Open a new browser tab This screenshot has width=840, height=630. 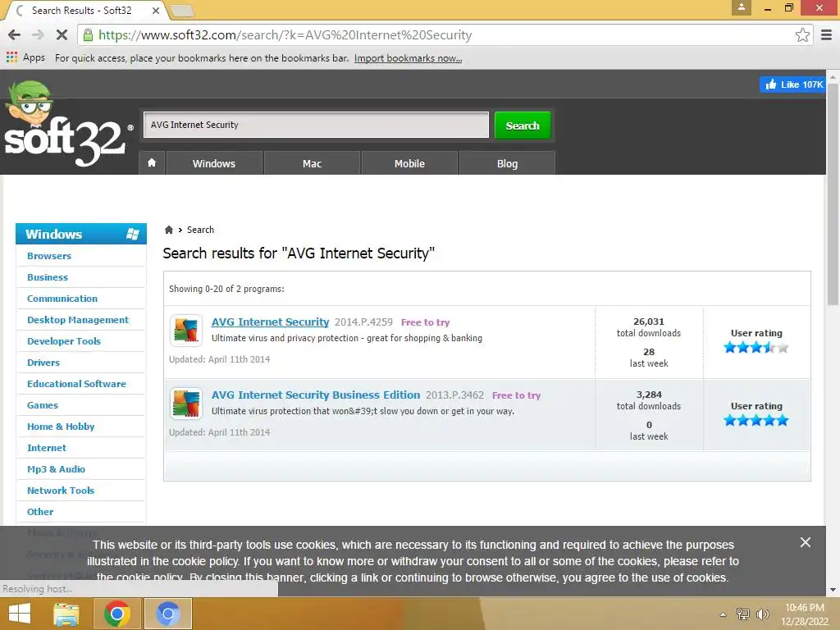[x=181, y=10]
